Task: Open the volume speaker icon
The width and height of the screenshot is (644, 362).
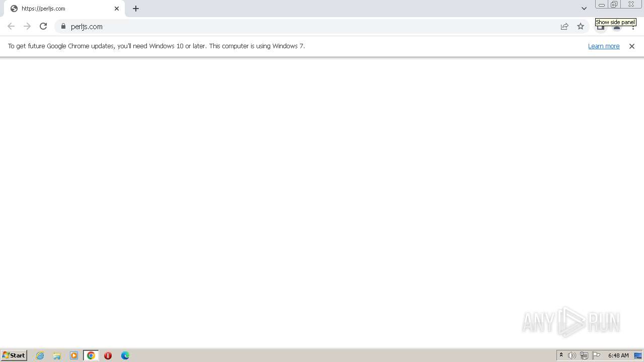Action: (x=572, y=355)
